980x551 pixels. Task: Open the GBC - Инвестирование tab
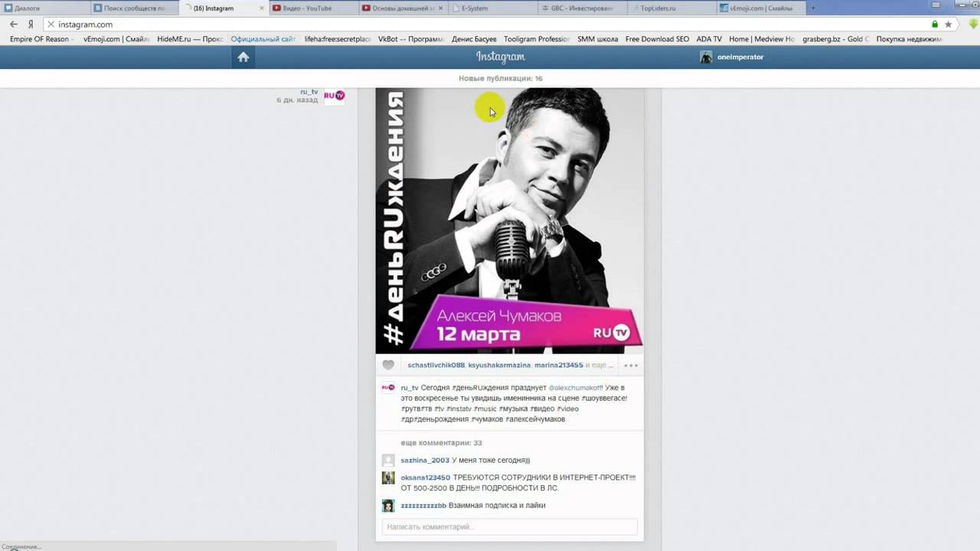click(x=583, y=8)
